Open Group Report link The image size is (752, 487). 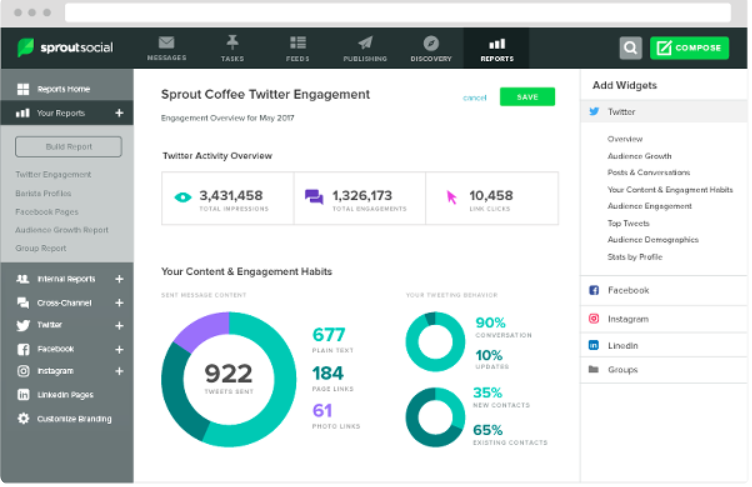coord(41,248)
